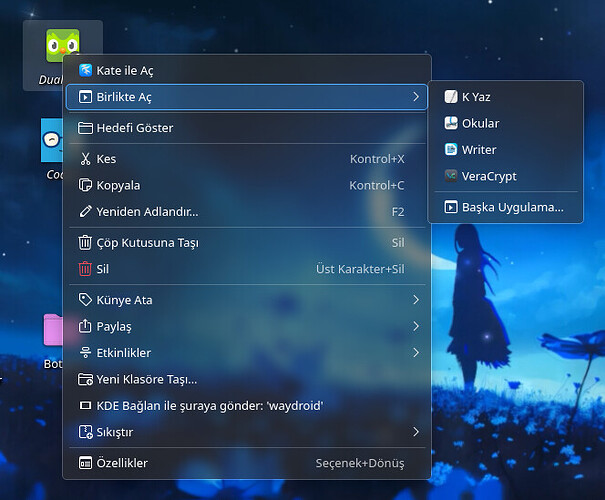605x500 pixels.
Task: Click the VeraCrypt application icon
Action: pyautogui.click(x=451, y=176)
